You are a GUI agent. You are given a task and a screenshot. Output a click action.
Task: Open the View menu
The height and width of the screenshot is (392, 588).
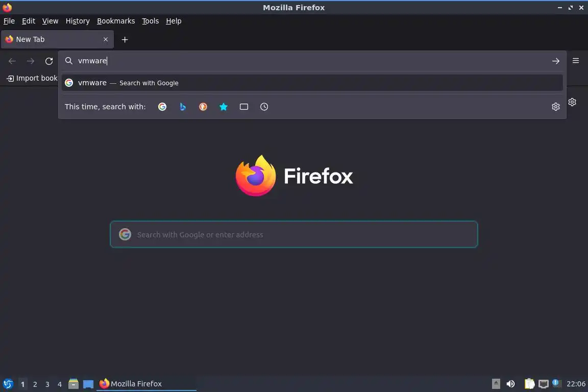pos(50,21)
